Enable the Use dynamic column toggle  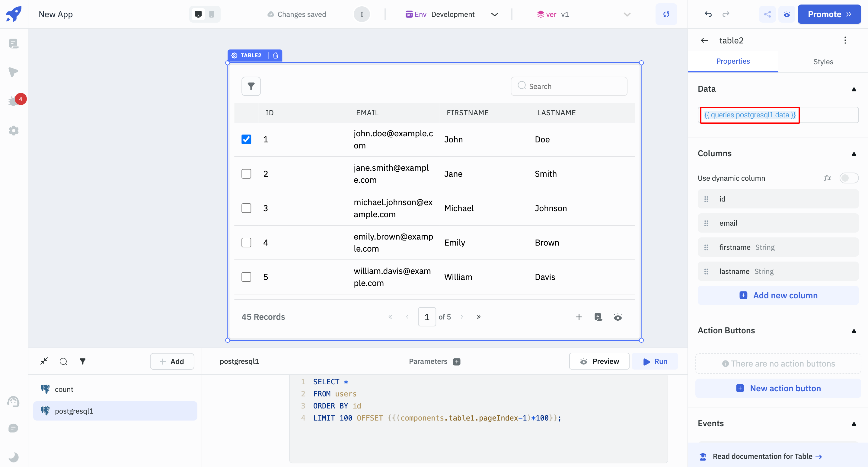pyautogui.click(x=848, y=178)
